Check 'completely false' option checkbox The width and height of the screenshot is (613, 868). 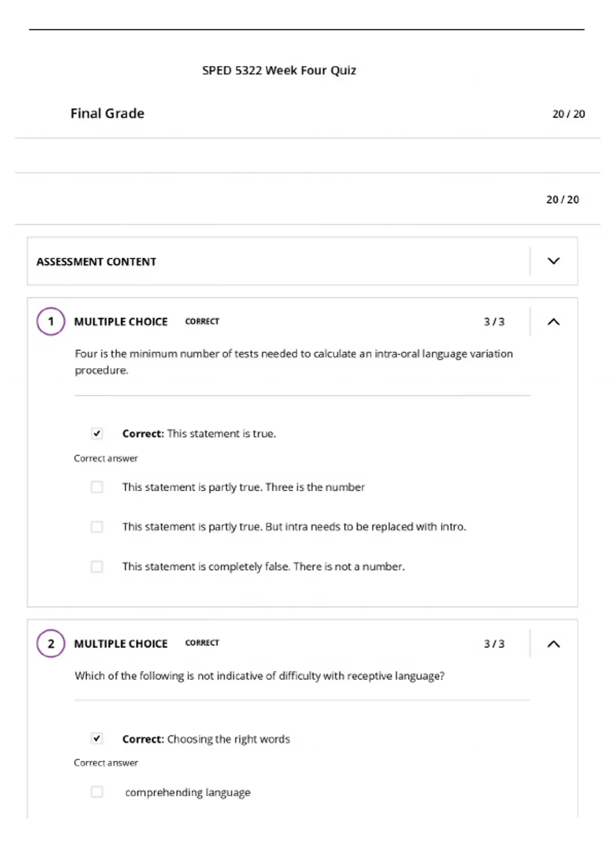(x=97, y=567)
